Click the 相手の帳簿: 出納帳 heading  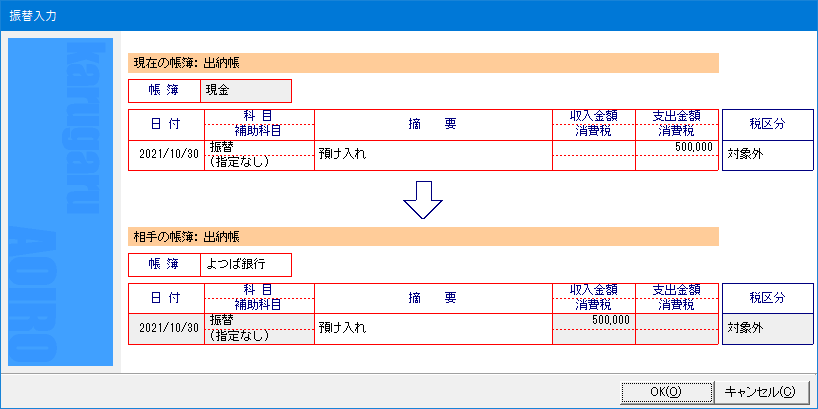coord(424,237)
